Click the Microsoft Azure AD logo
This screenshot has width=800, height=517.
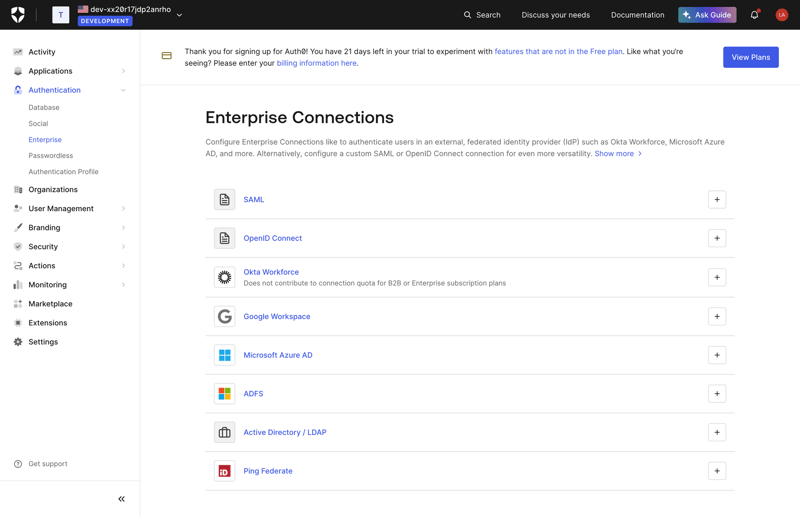[224, 355]
